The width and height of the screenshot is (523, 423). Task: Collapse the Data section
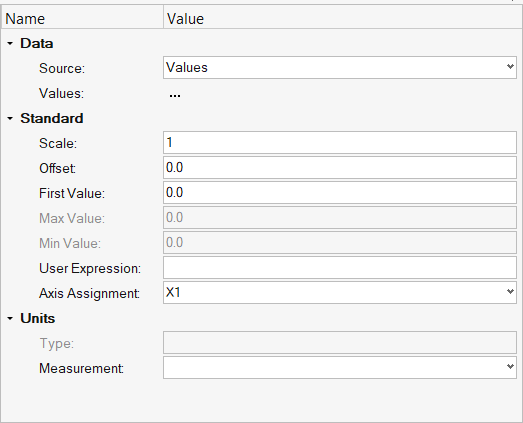[x=10, y=43]
